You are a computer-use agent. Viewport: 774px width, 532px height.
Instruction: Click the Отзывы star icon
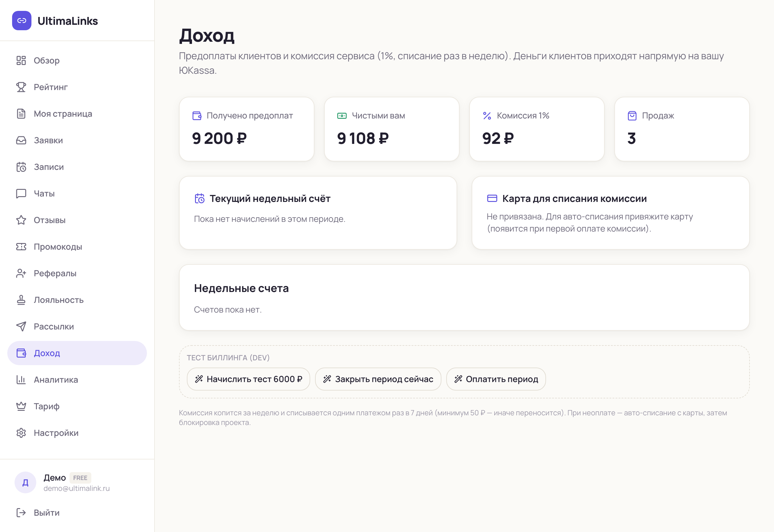click(x=21, y=220)
